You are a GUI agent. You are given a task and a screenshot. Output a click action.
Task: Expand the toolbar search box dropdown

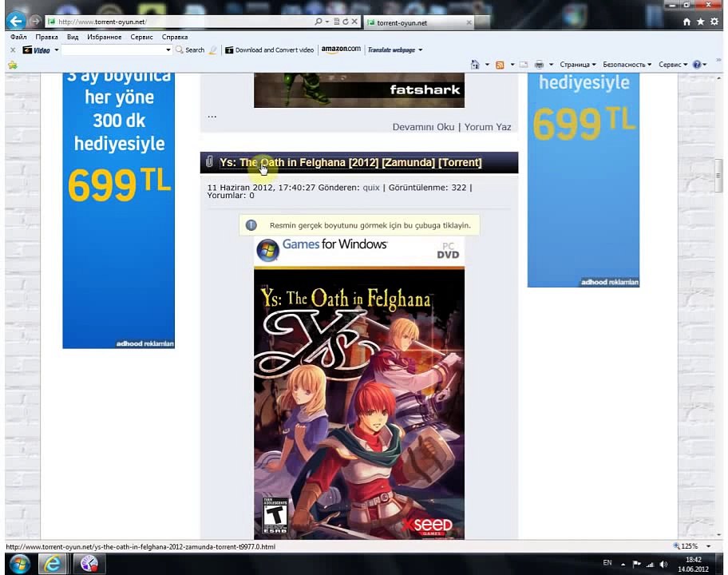coord(168,50)
